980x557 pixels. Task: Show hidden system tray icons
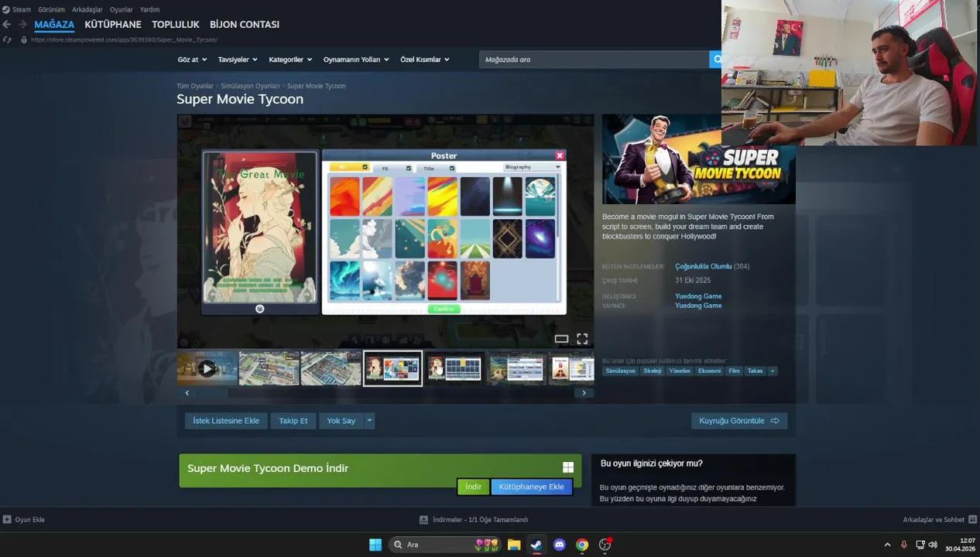tap(887, 545)
